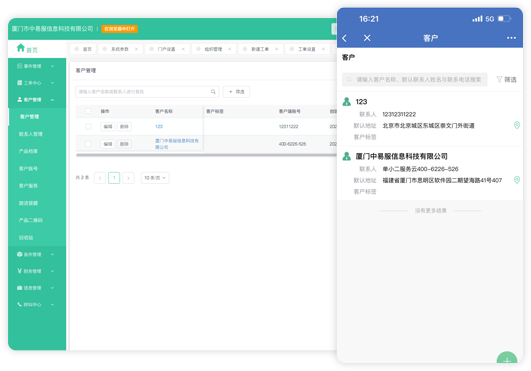This screenshot has width=531, height=371.
Task: Click the table's horizontal scrollbar
Action: [x=207, y=155]
